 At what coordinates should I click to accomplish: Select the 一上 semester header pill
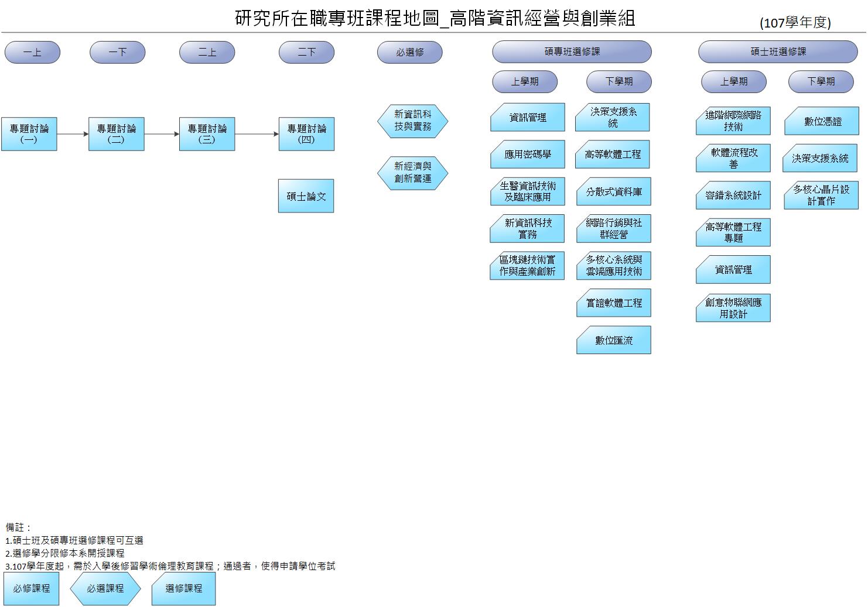pos(32,52)
